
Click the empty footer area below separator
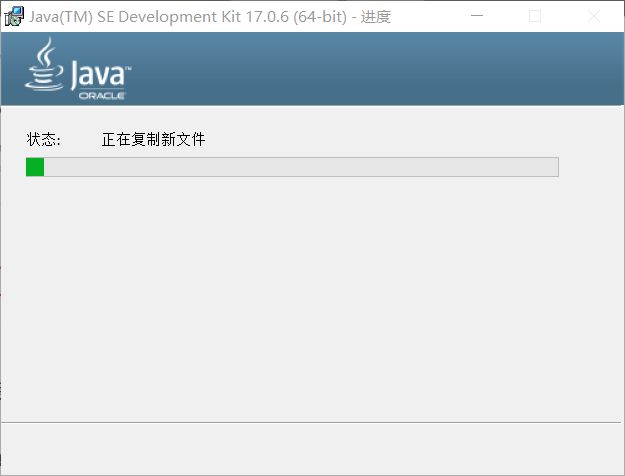312,448
